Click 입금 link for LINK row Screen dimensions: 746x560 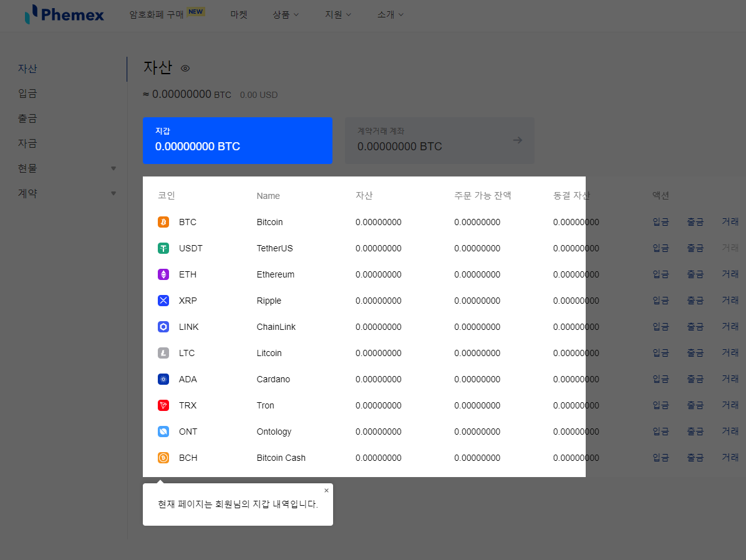[x=661, y=327]
